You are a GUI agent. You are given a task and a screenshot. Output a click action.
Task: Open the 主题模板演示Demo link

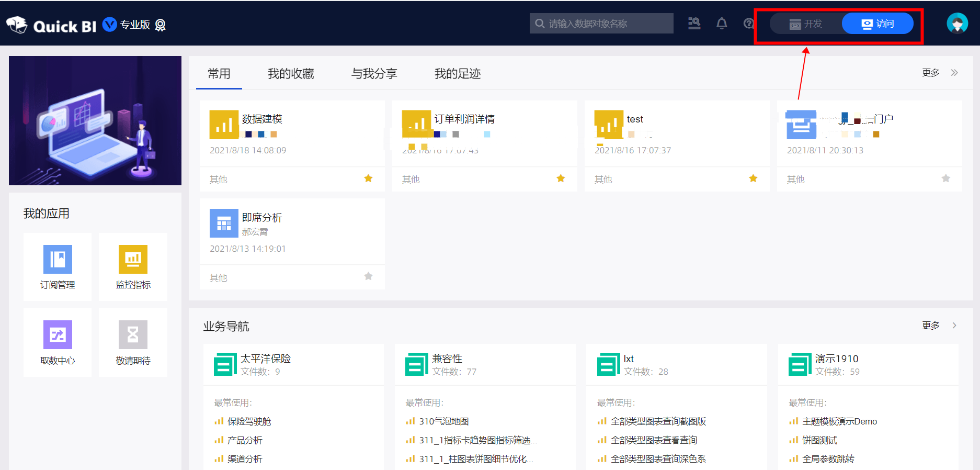(839, 421)
